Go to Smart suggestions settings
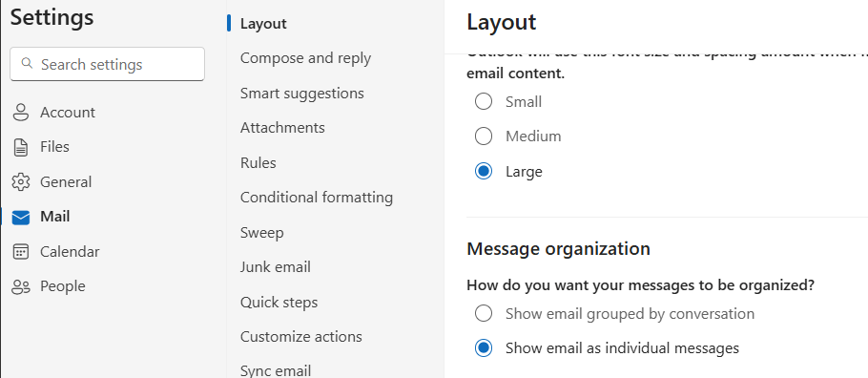The width and height of the screenshot is (868, 378). click(x=302, y=94)
